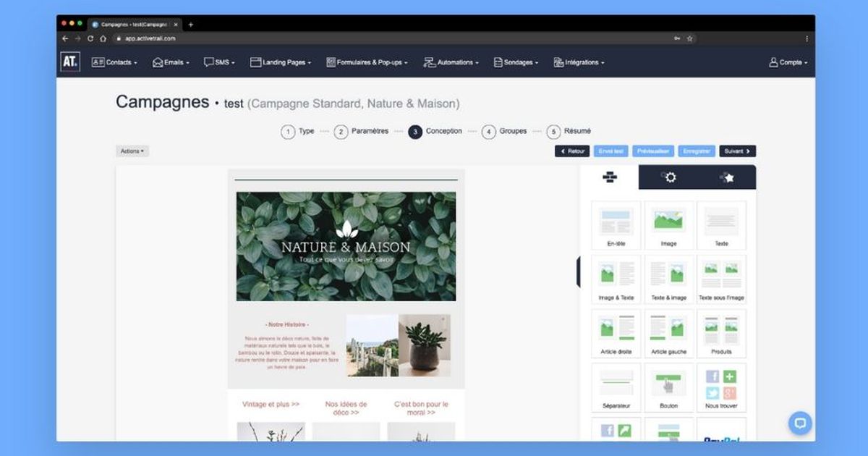
Task: Add the Texte block
Action: pyautogui.click(x=721, y=224)
